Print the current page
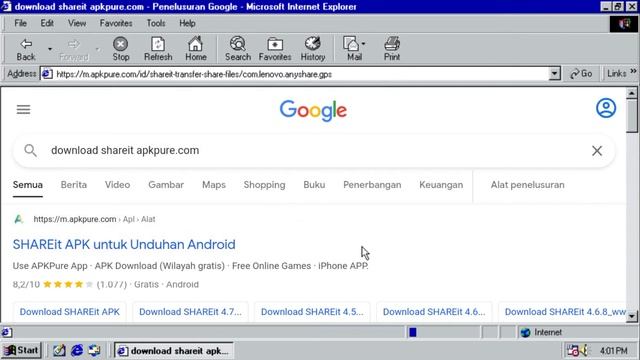This screenshot has width=640, height=360. pyautogui.click(x=391, y=49)
